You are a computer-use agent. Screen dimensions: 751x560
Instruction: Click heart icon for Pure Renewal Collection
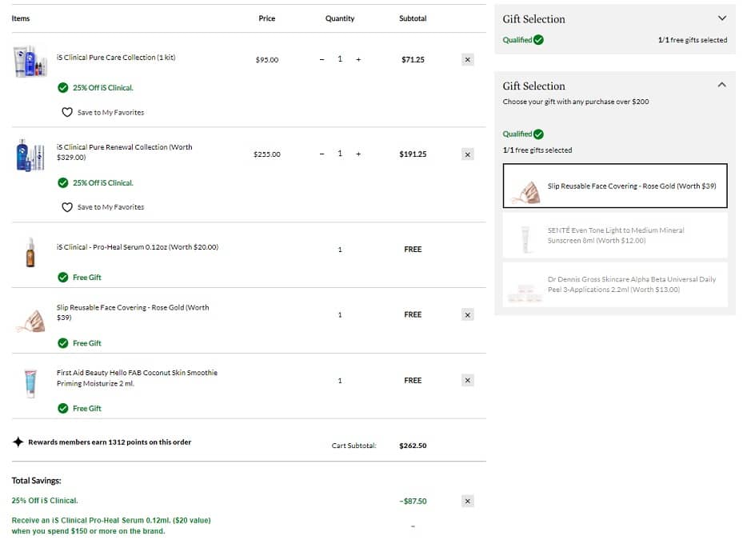[67, 207]
